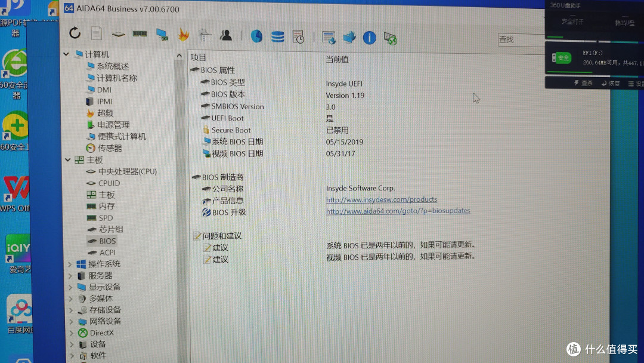Collapse the 主板 tree node
The image size is (644, 363).
(67, 160)
